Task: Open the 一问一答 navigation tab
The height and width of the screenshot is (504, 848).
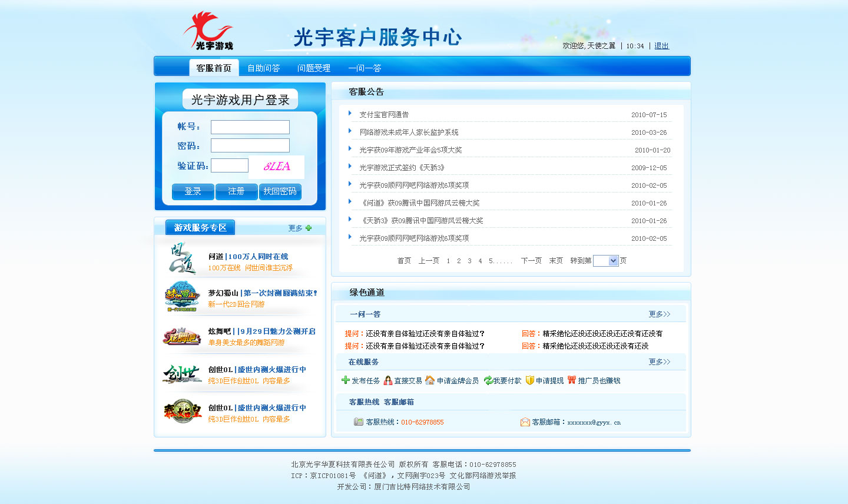Action: 365,68
